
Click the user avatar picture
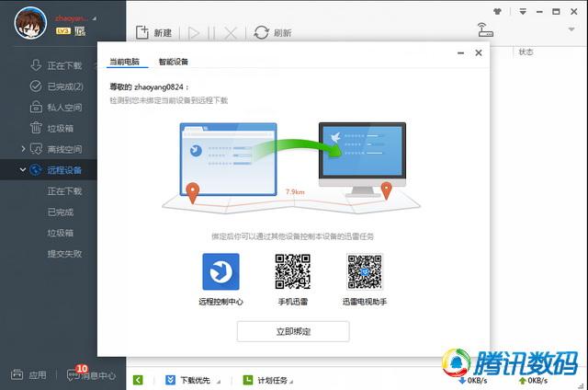click(x=30, y=23)
